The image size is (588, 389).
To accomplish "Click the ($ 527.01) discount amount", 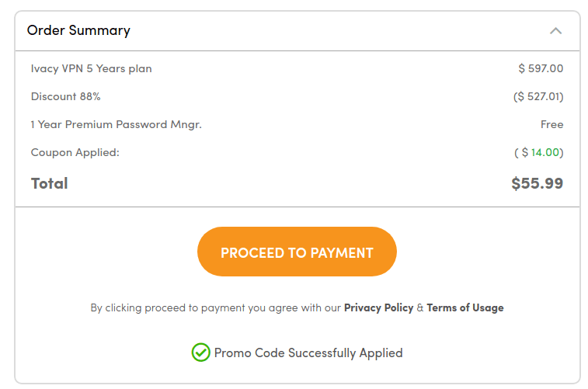I will click(x=538, y=96).
